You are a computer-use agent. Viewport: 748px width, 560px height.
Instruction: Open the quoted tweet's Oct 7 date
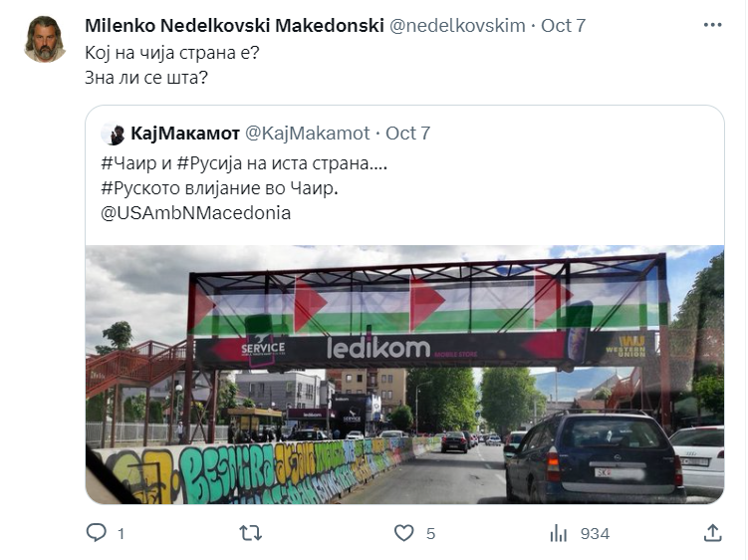pyautogui.click(x=408, y=134)
